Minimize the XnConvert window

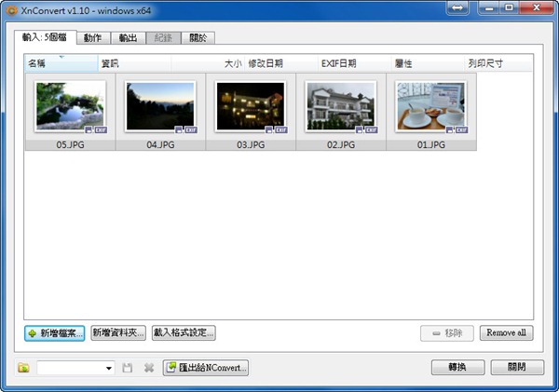(x=489, y=7)
